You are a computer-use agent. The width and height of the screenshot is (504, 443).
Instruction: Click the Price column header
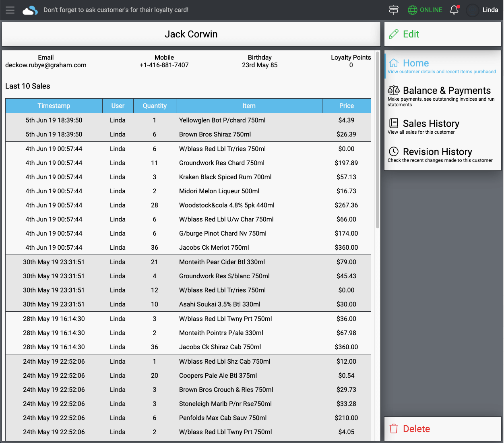[x=346, y=106]
